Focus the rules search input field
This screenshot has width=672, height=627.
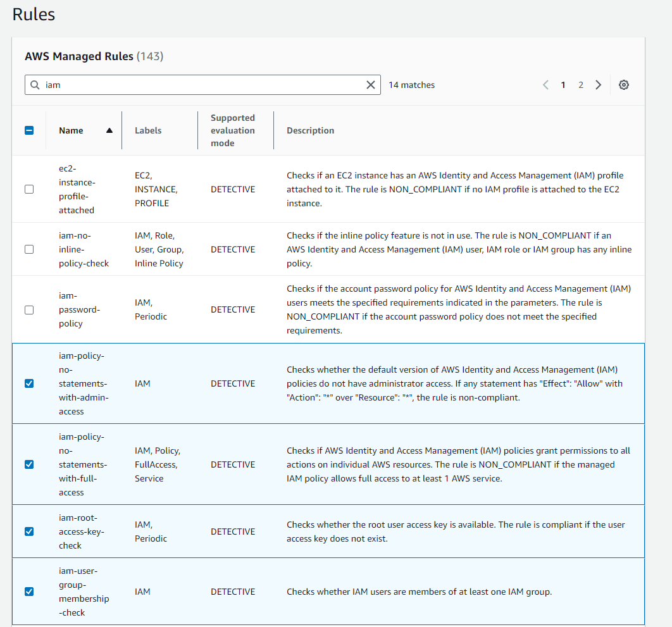pyautogui.click(x=202, y=85)
